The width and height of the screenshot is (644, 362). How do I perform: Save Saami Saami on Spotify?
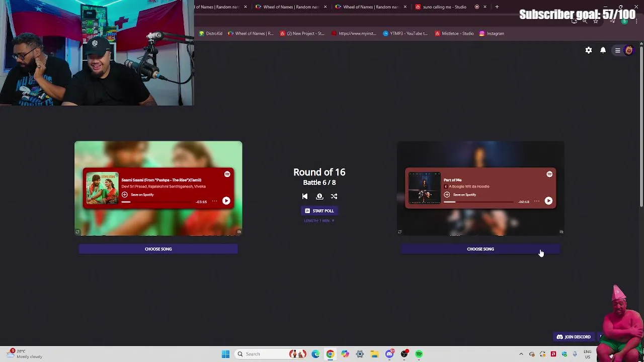coord(138,195)
